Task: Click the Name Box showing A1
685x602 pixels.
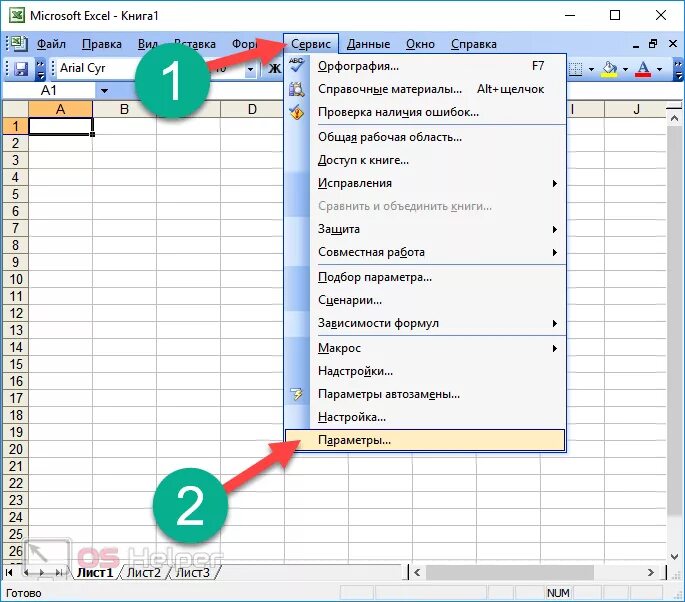Action: coord(49,91)
